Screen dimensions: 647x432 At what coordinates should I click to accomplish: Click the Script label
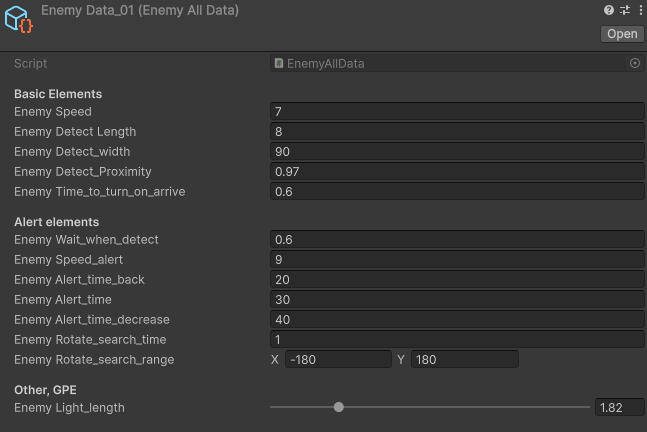(31, 64)
